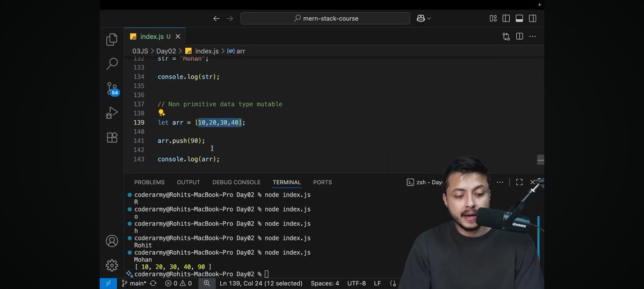This screenshot has height=289, width=644.
Task: Click the 03JS breadcrumb folder
Action: coord(140,52)
